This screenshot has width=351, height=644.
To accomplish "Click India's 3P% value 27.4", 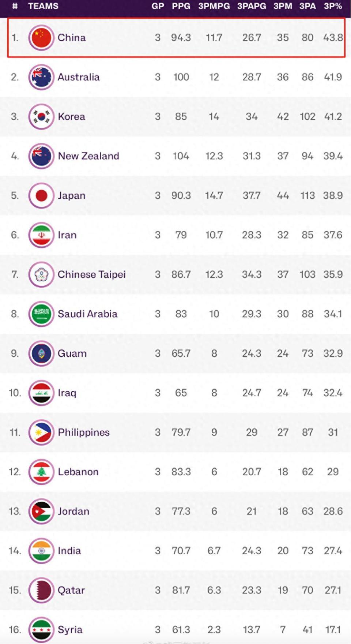I will point(333,551).
